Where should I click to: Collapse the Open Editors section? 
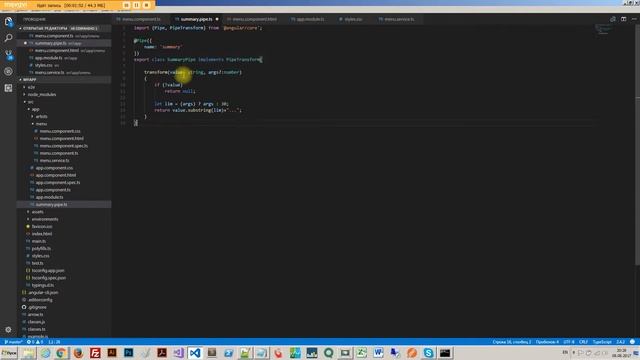(64, 29)
